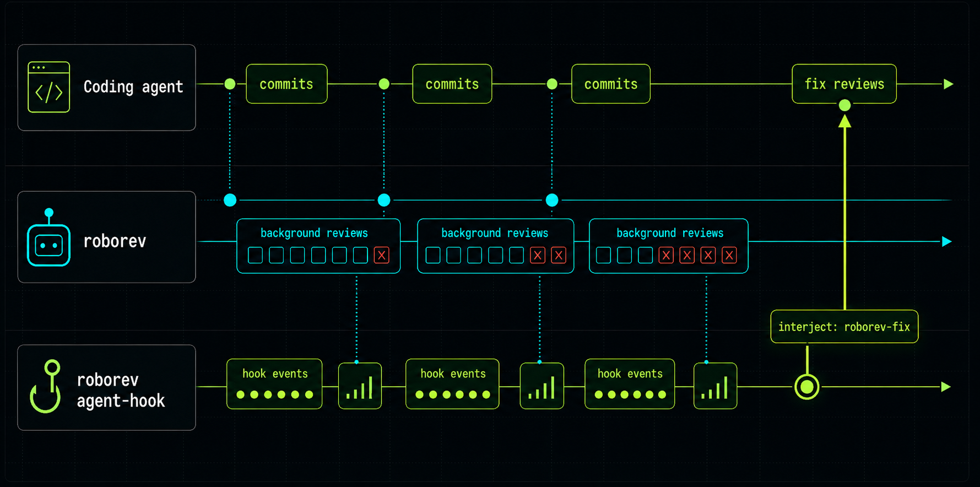The width and height of the screenshot is (980, 487).
Task: Click the last red X in second background reviews
Action: point(559,255)
